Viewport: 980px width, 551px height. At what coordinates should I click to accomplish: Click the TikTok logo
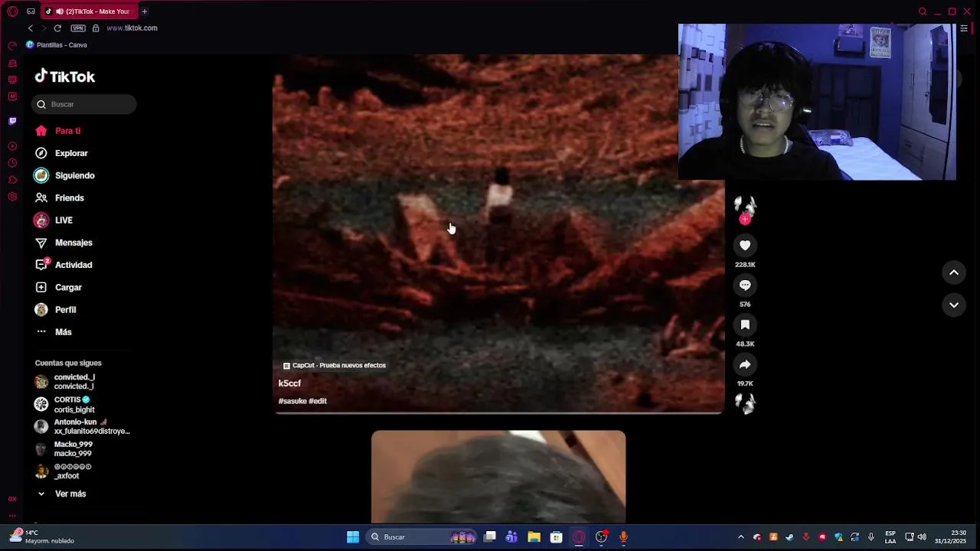tap(65, 77)
